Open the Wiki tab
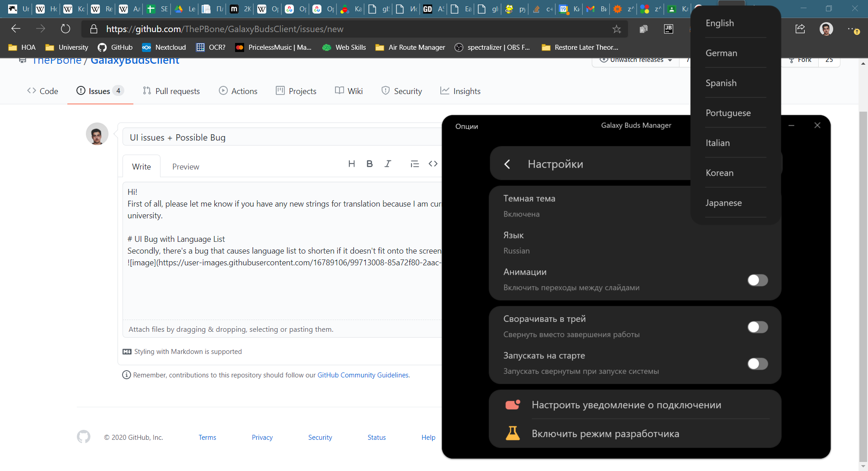The width and height of the screenshot is (868, 471). tap(349, 91)
